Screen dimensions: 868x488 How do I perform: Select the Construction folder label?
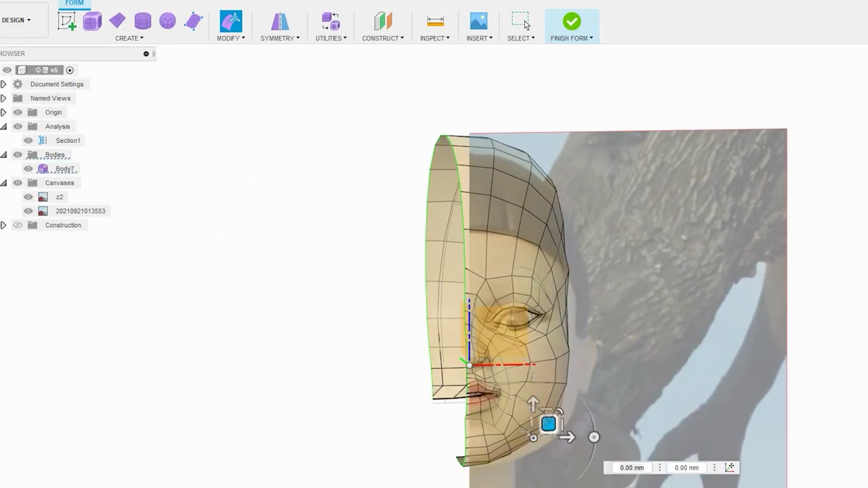pyautogui.click(x=63, y=225)
